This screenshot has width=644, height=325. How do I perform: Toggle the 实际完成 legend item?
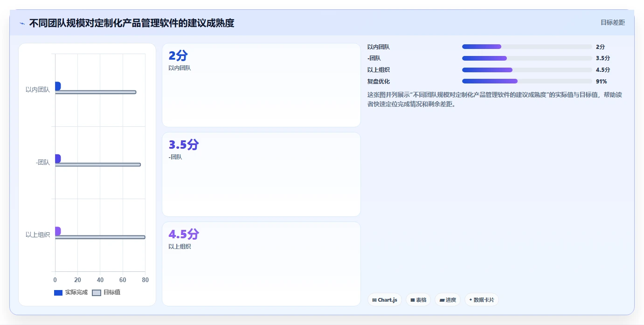click(x=71, y=292)
